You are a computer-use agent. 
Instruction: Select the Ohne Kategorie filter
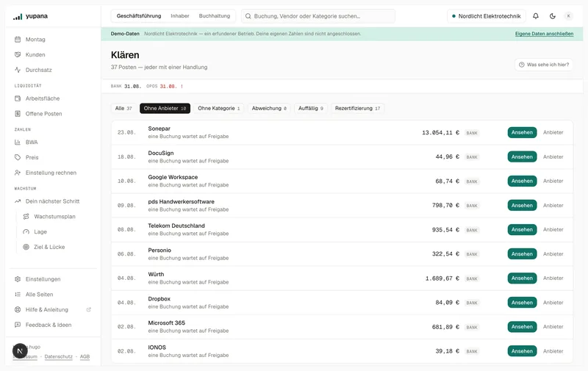click(x=218, y=108)
